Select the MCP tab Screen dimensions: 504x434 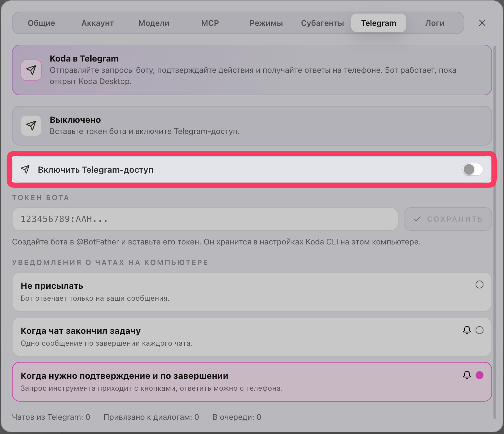pyautogui.click(x=210, y=23)
